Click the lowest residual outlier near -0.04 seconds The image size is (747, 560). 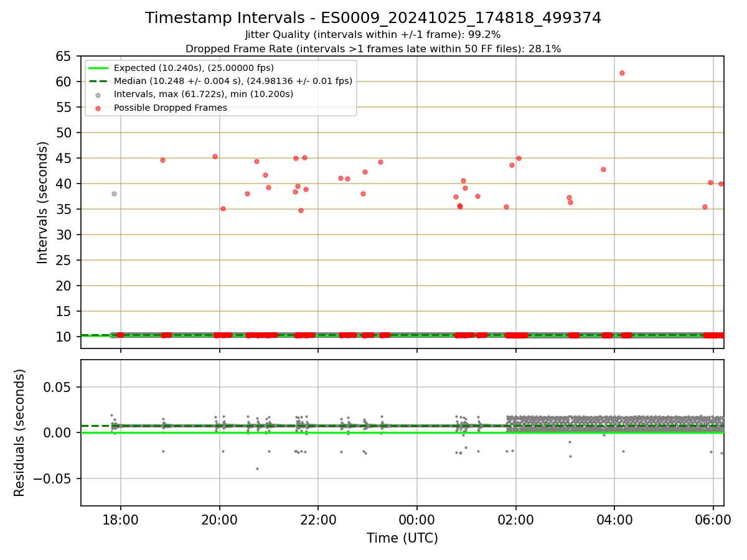(x=257, y=469)
